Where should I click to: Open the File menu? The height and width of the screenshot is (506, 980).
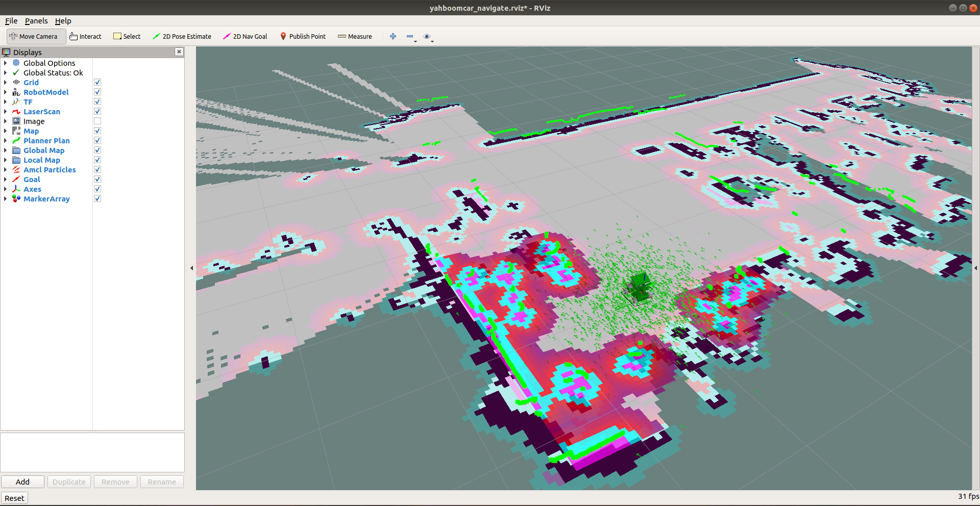(x=11, y=21)
